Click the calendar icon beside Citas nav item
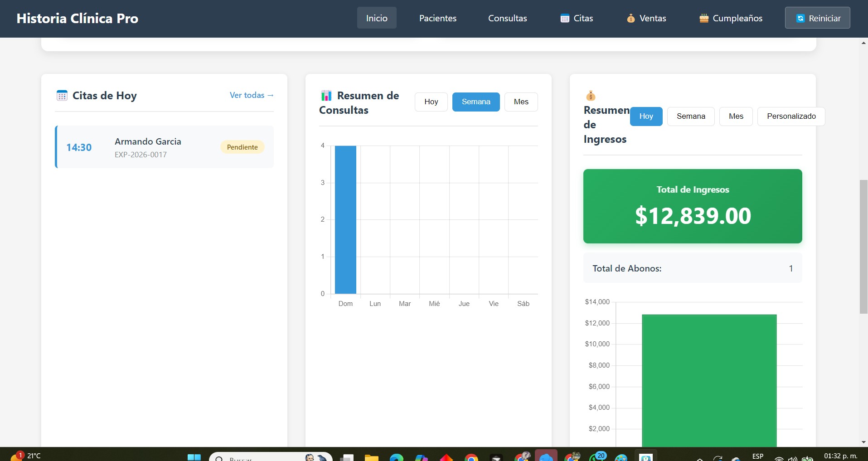868x461 pixels. click(x=565, y=18)
